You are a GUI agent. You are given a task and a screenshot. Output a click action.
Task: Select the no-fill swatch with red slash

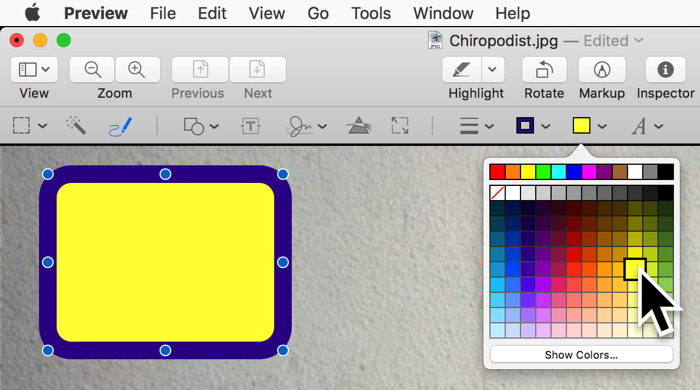[497, 193]
